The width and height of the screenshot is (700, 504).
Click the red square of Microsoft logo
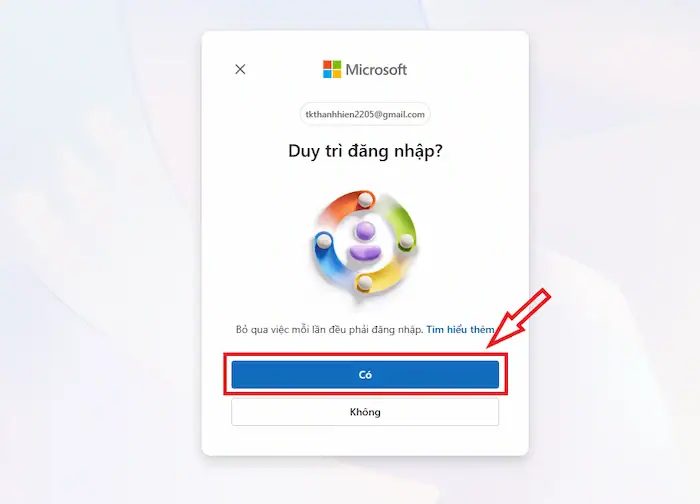click(x=328, y=65)
